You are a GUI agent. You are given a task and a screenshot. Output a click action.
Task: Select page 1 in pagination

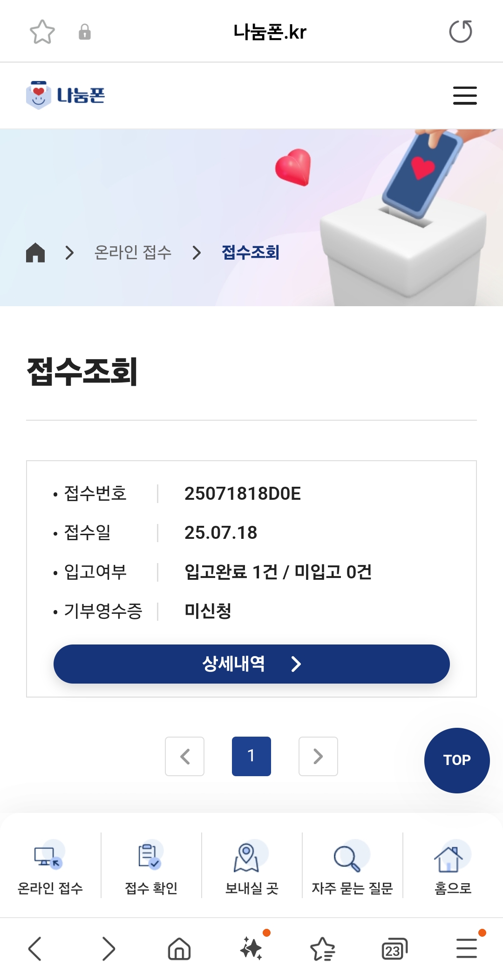251,756
